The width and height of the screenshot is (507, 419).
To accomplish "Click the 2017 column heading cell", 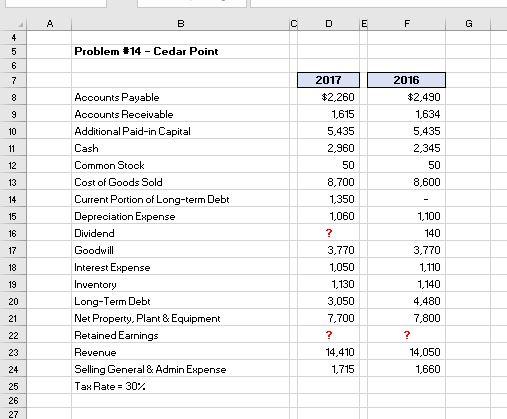I will 328,80.
